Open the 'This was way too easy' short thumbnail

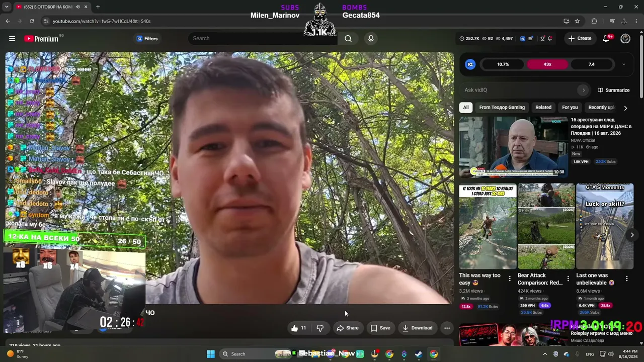point(488,226)
